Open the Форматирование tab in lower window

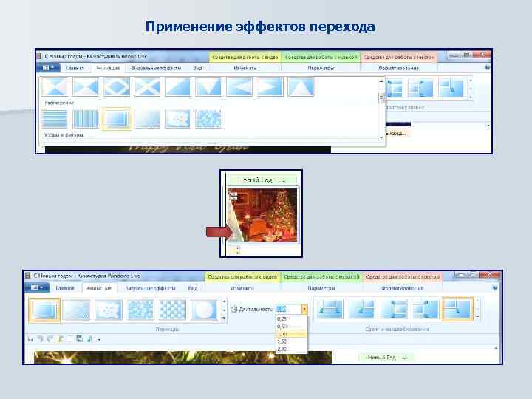pyautogui.click(x=402, y=287)
